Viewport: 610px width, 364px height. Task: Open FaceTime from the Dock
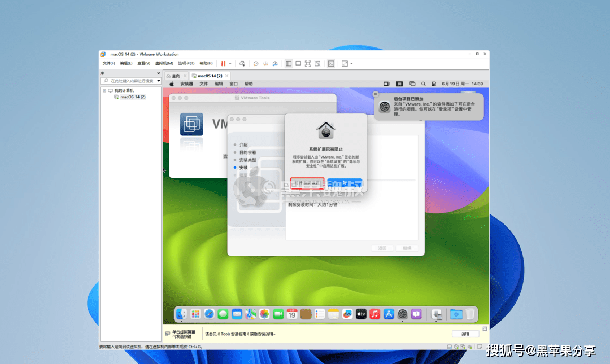(278, 314)
